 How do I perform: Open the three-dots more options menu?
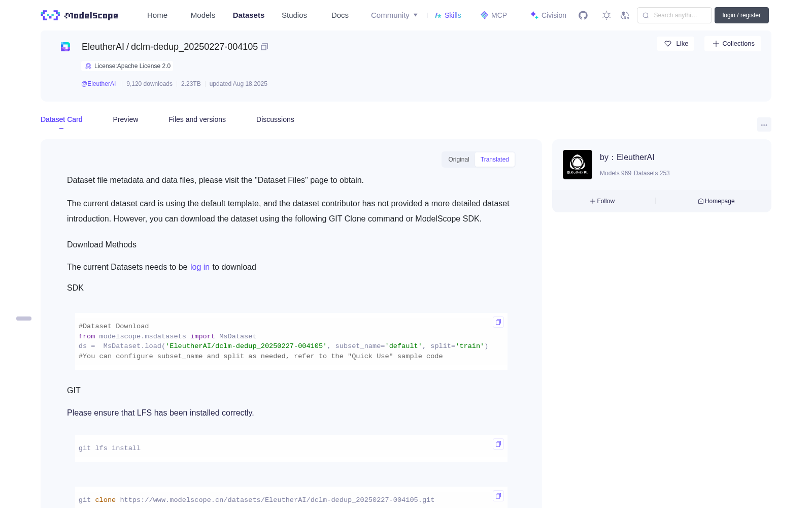point(764,124)
